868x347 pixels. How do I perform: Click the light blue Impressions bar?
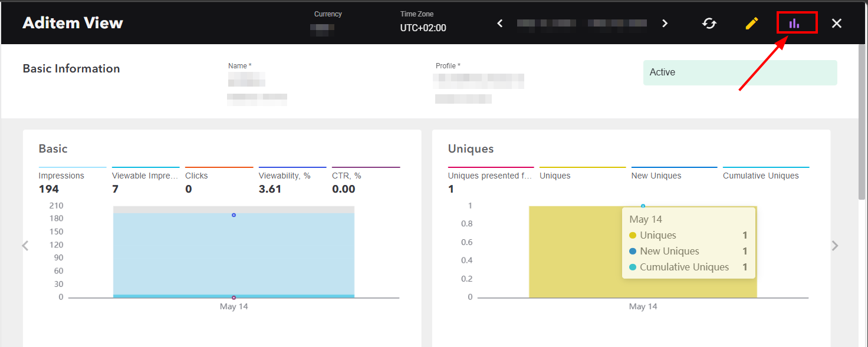(234, 253)
